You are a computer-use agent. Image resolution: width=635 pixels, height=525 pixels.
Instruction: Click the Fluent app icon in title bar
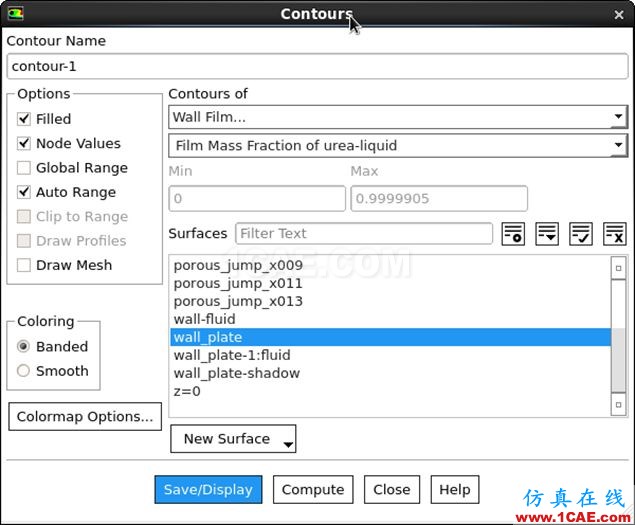point(15,14)
